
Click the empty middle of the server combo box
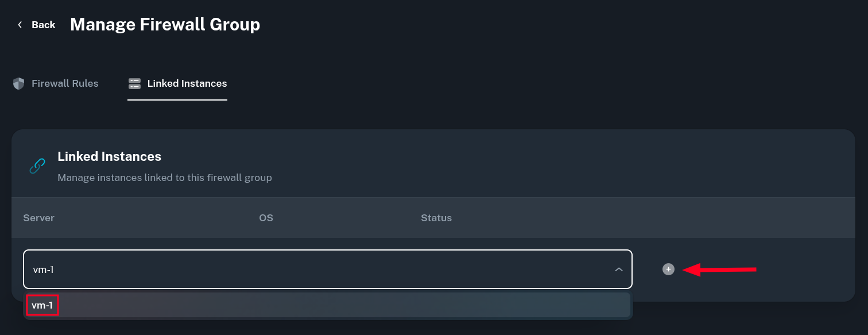[327, 269]
